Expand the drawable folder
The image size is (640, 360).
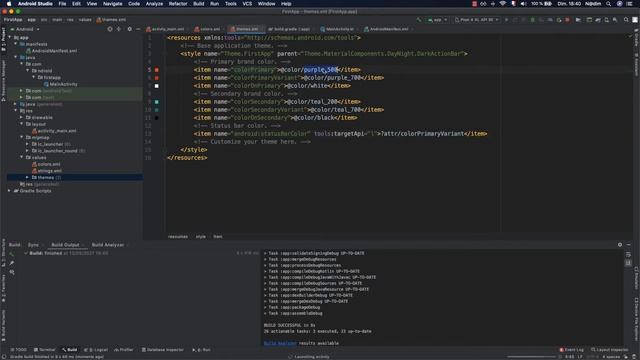(22, 117)
